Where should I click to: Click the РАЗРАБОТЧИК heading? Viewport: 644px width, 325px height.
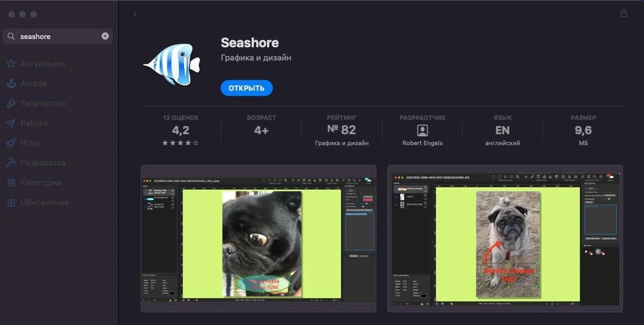(422, 118)
